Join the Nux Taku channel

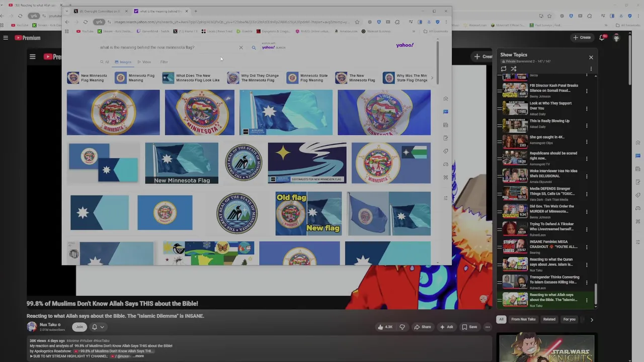point(79,327)
